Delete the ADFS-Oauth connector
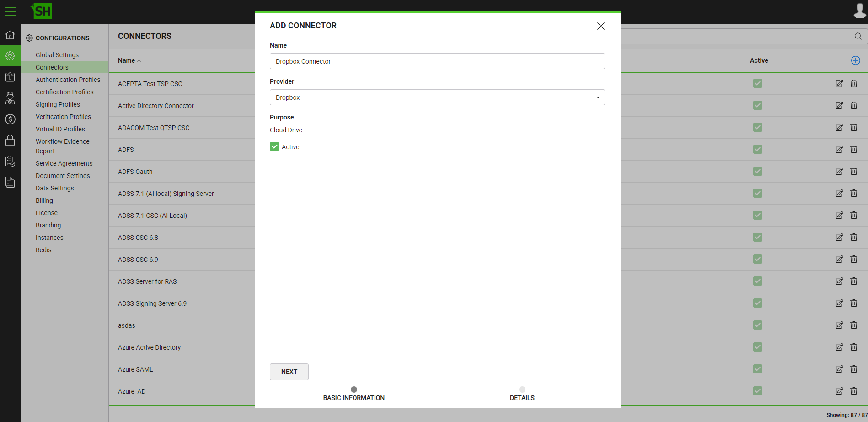This screenshot has height=422, width=868. tap(854, 171)
